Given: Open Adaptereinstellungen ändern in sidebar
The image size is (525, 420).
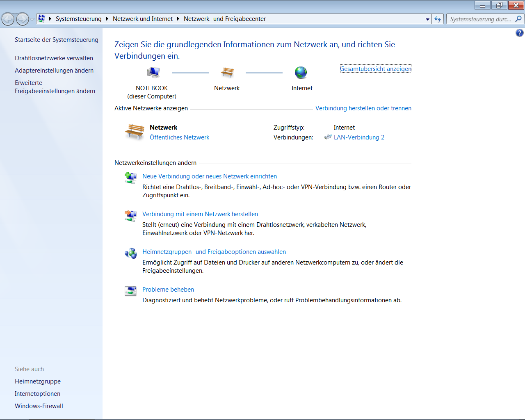Looking at the screenshot, I should tap(54, 71).
